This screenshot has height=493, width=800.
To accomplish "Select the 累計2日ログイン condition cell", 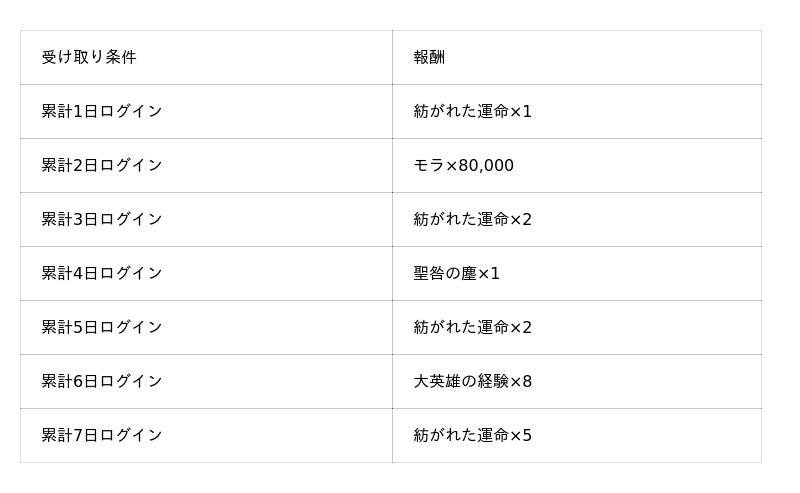I will click(x=102, y=165).
